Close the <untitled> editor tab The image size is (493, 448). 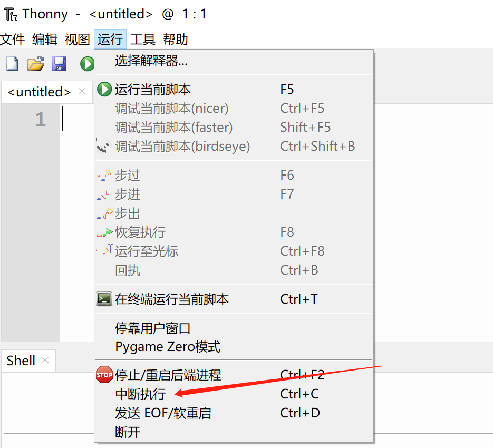82,91
